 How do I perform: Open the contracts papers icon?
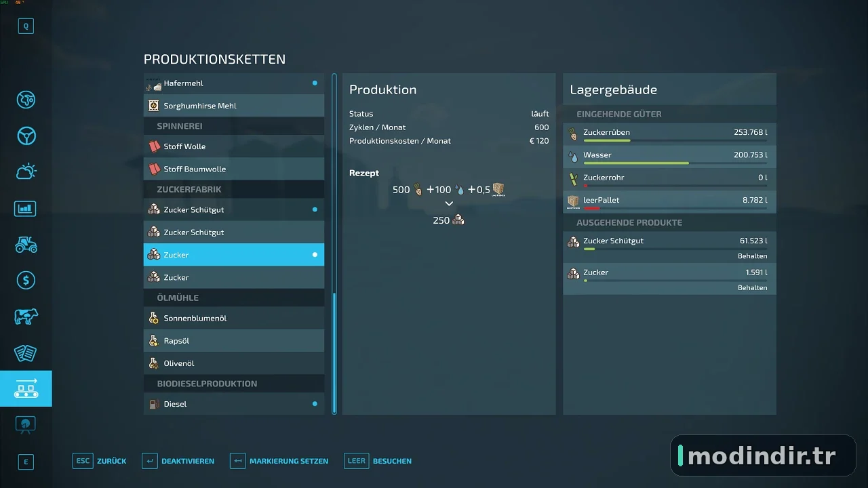pyautogui.click(x=26, y=352)
